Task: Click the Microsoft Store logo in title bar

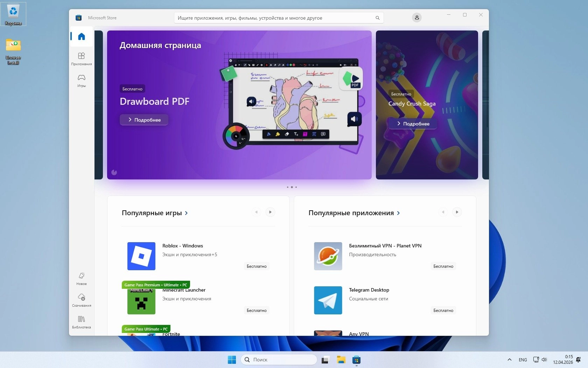Action: click(x=79, y=18)
